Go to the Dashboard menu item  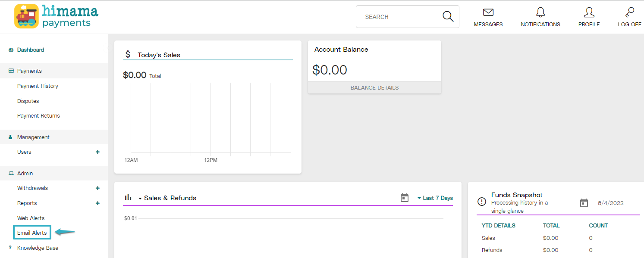tap(30, 50)
